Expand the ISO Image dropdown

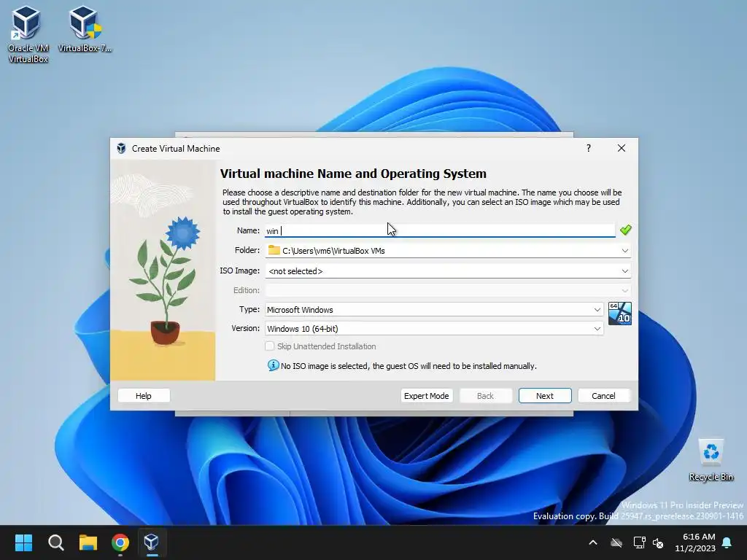(x=624, y=271)
